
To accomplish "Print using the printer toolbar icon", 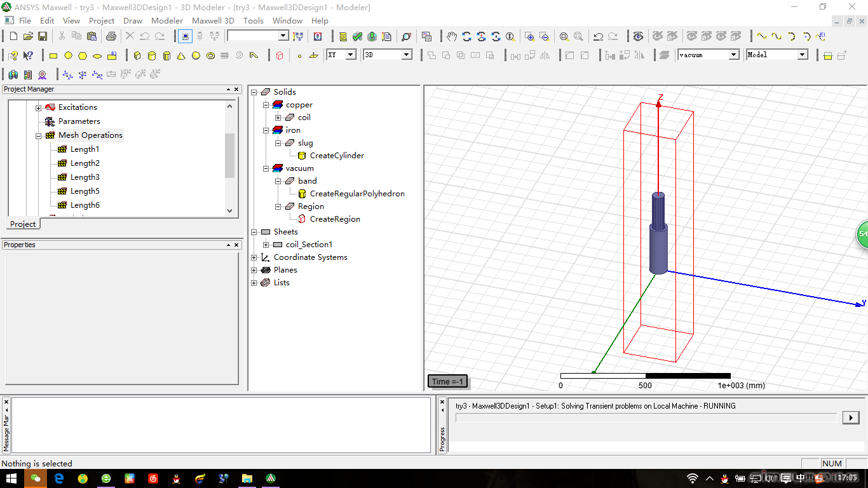I will tap(111, 37).
